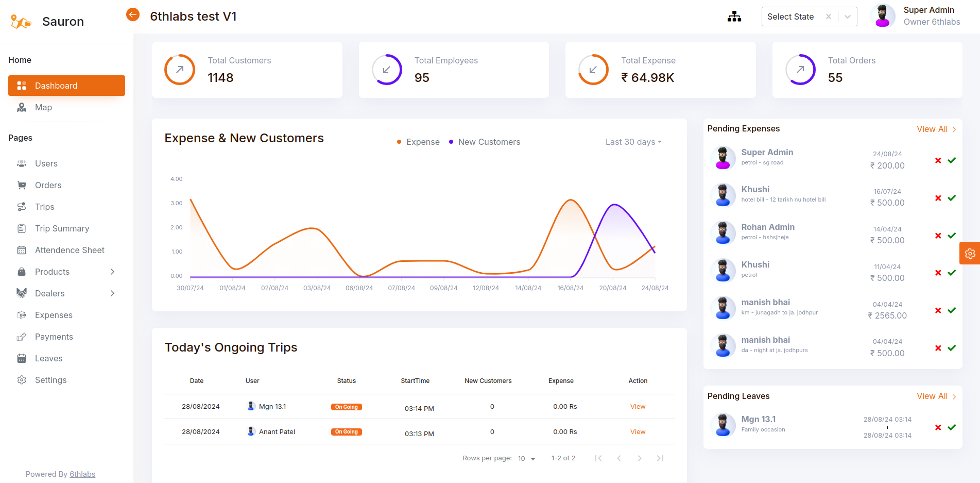Toggle the New Customers legend dot
Viewport: 980px width, 483px height.
tap(451, 142)
